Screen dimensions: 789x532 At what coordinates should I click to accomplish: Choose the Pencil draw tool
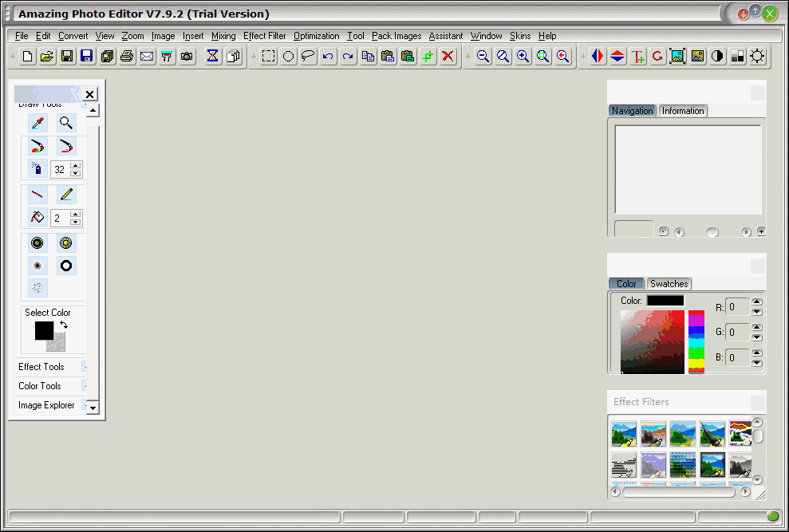tap(65, 194)
